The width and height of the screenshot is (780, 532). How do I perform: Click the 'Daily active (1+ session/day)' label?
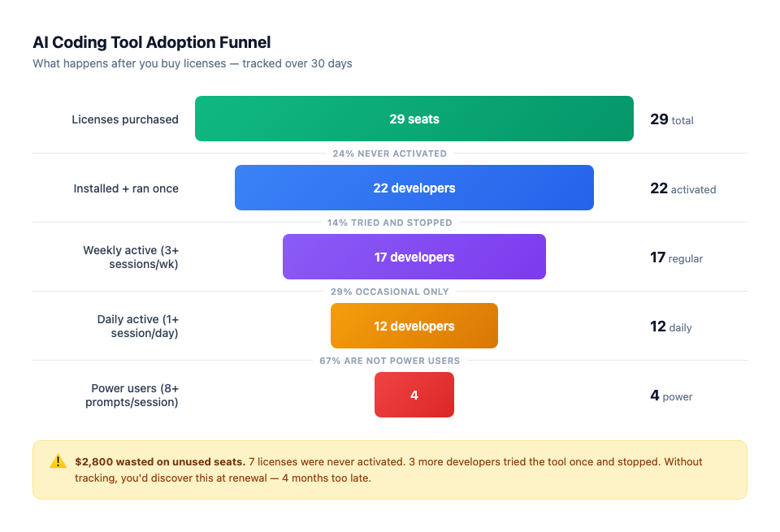(x=138, y=327)
